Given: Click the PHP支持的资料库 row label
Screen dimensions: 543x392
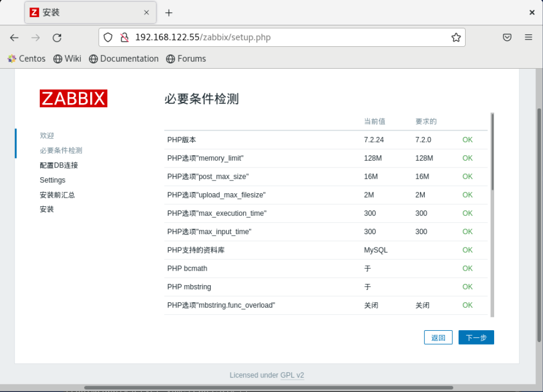Looking at the screenshot, I should [x=196, y=250].
